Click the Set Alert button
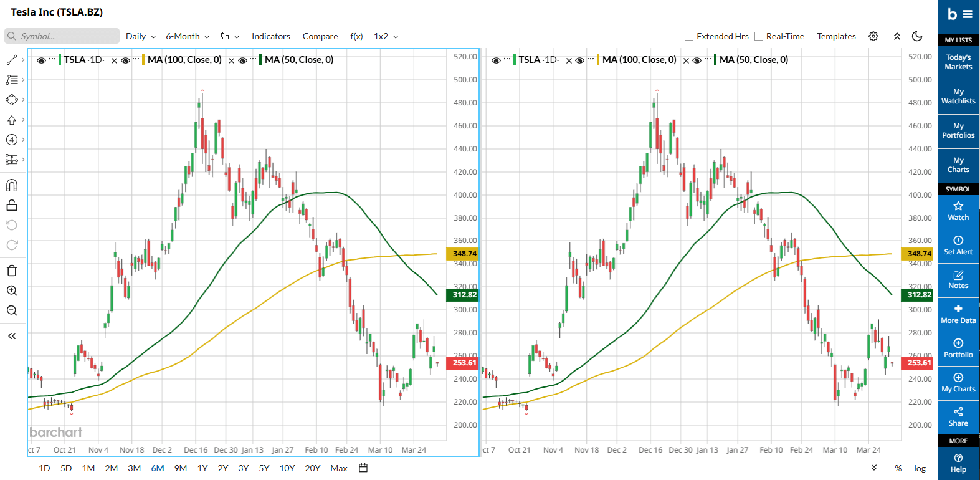The height and width of the screenshot is (480, 980). pos(958,245)
